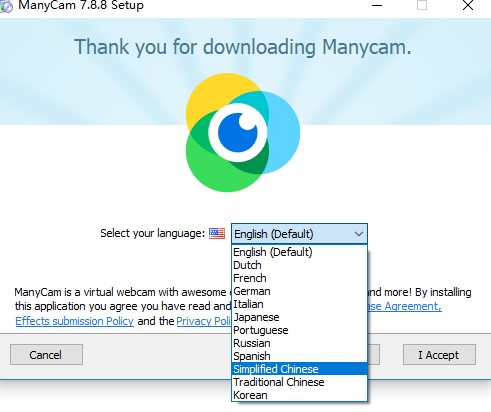This screenshot has width=491, height=412.
Task: Click the I Accept button
Action: pos(439,355)
